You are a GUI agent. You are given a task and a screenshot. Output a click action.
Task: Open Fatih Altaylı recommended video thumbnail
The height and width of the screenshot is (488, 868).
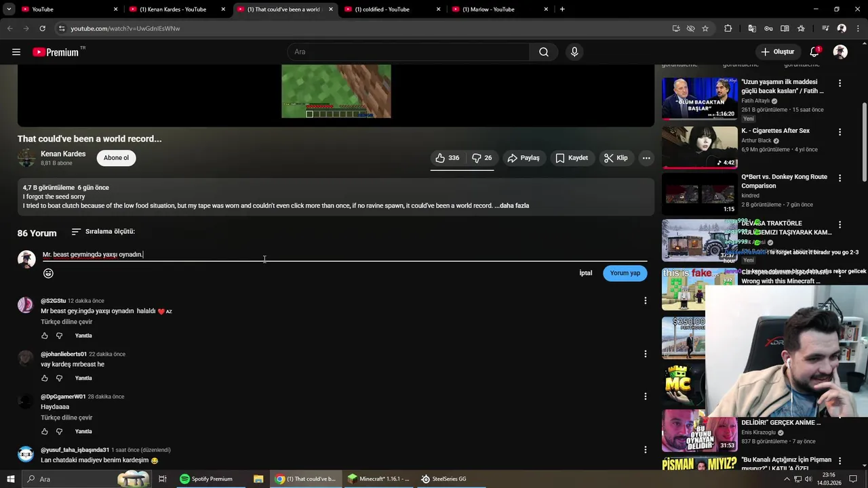point(699,98)
